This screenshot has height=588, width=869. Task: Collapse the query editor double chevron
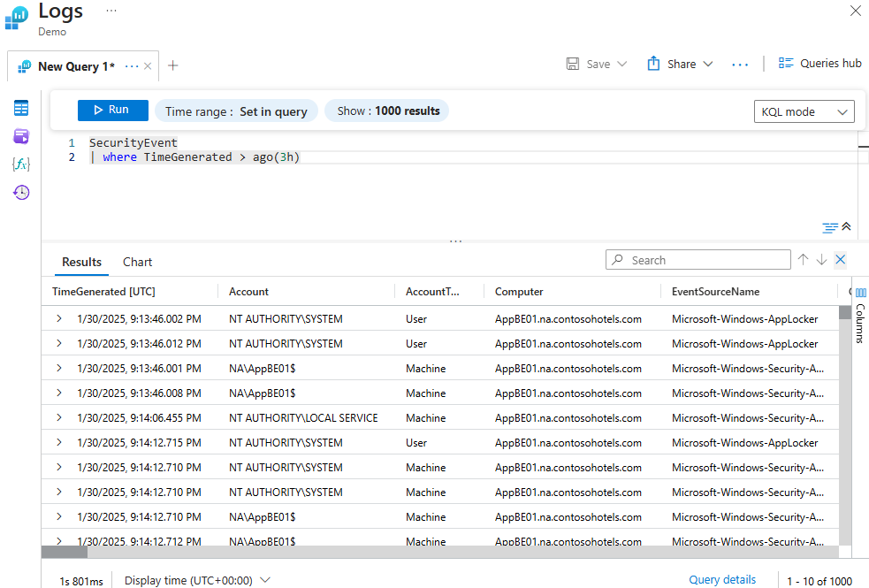click(x=846, y=226)
